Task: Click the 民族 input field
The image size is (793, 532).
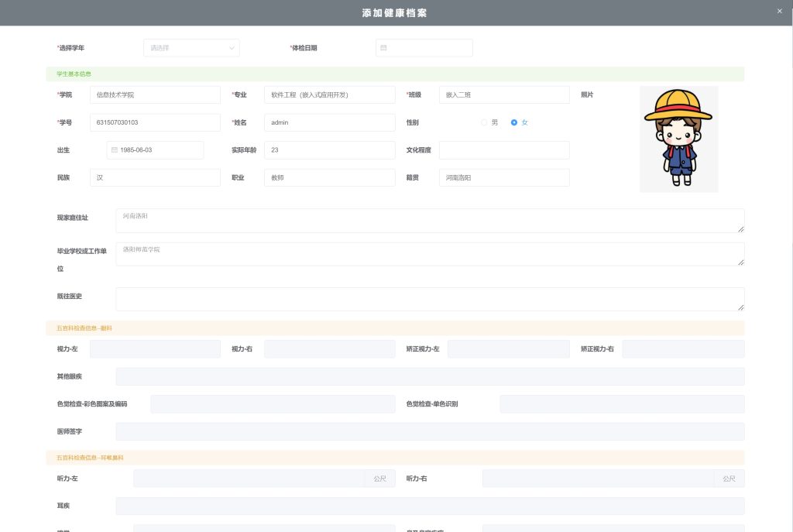Action: coord(155,177)
